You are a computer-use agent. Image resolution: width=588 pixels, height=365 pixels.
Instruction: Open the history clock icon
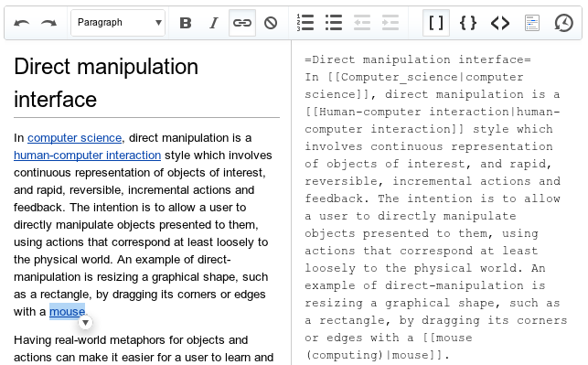(563, 23)
